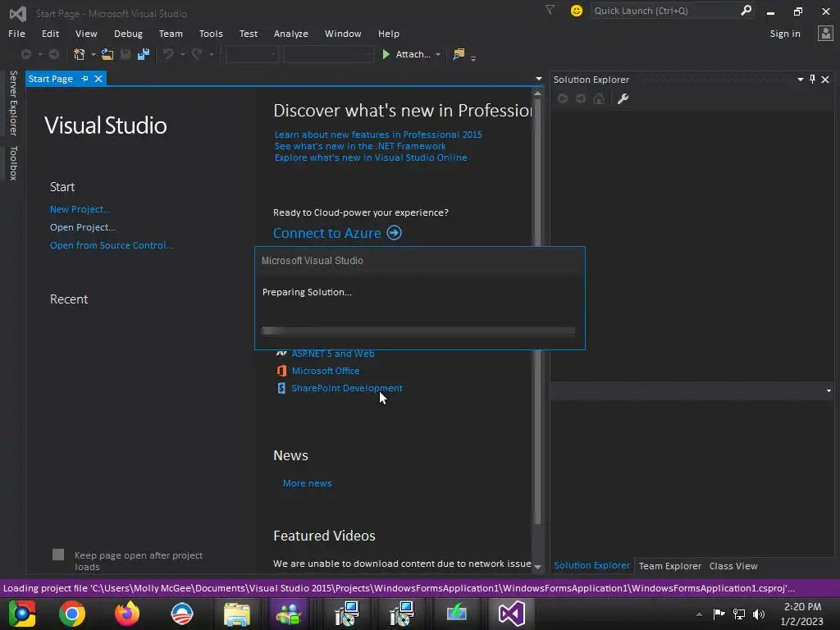Open the Attach button dropdown arrow
The image size is (840, 630).
tap(438, 55)
